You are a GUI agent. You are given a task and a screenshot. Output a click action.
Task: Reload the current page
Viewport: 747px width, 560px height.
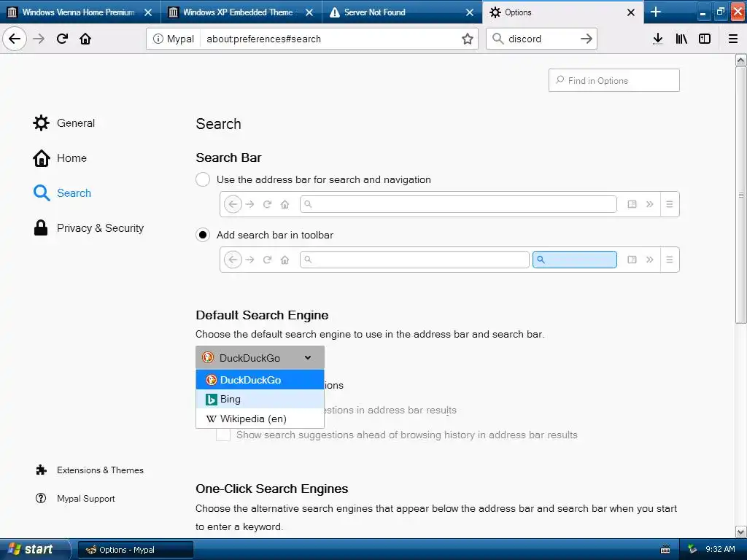[x=62, y=39]
